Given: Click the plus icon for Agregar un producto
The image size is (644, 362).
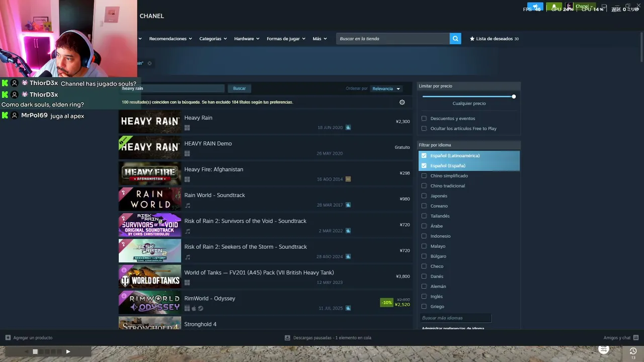Looking at the screenshot, I should (8, 338).
